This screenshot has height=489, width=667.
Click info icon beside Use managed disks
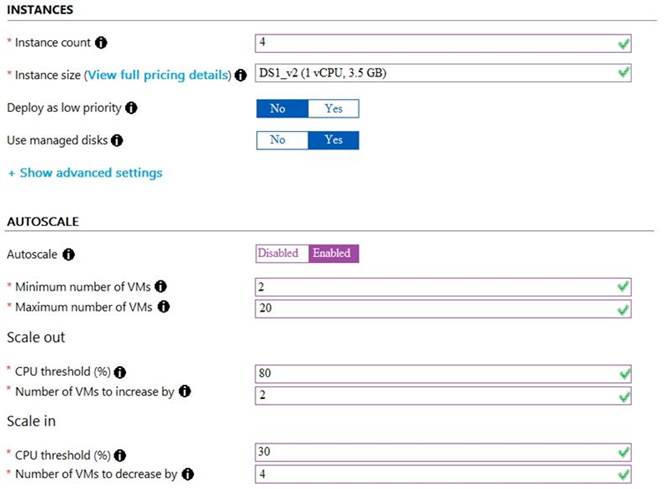(x=117, y=140)
